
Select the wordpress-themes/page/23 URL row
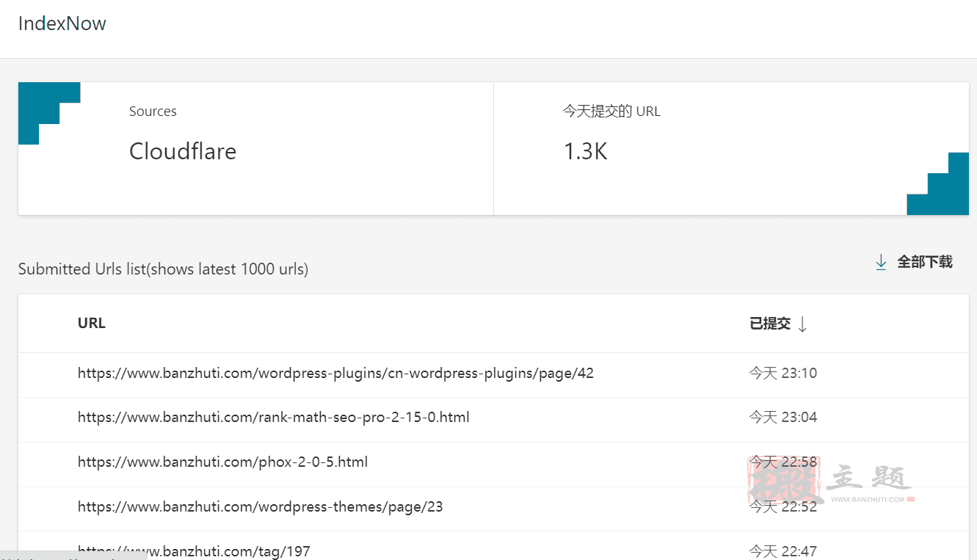493,509
